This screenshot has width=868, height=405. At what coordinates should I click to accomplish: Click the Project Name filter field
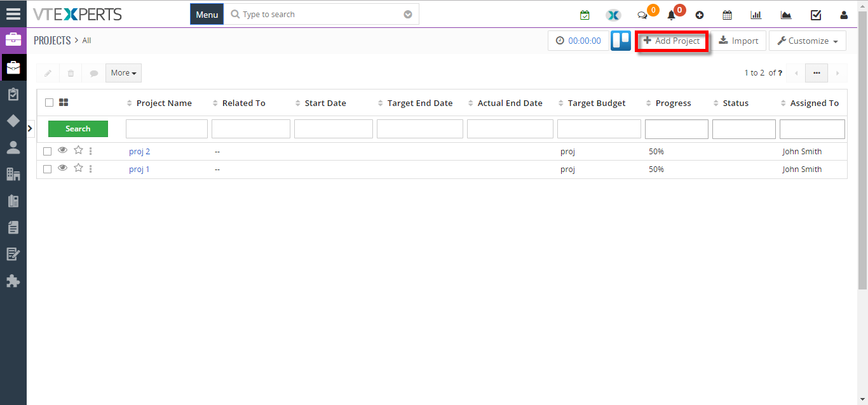point(166,129)
